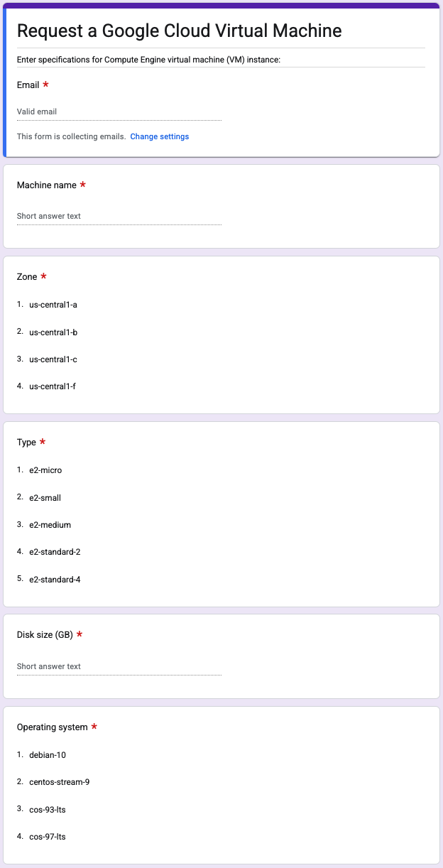The height and width of the screenshot is (868, 443).
Task: Select the e2-small machine type
Action: click(x=44, y=497)
